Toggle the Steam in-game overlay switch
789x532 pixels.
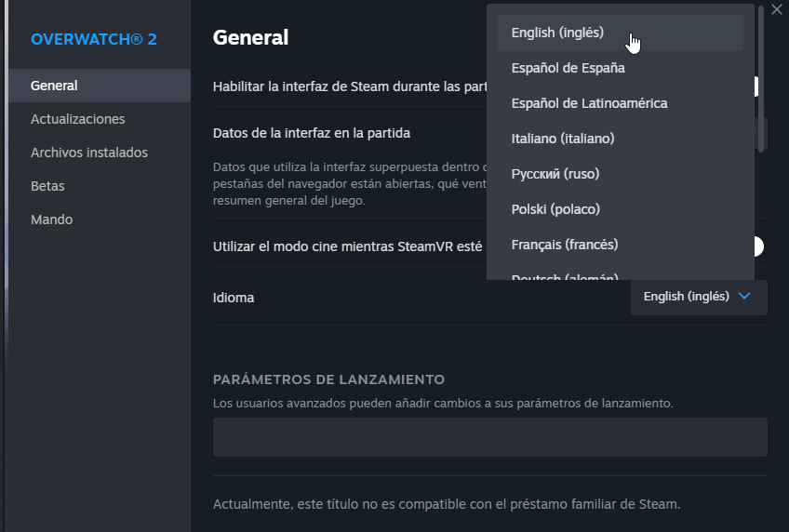pyautogui.click(x=757, y=86)
